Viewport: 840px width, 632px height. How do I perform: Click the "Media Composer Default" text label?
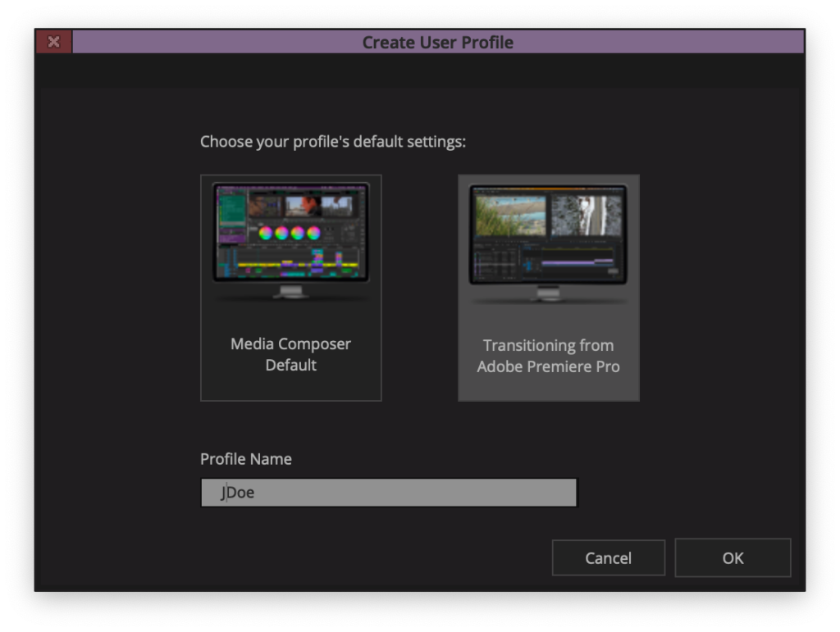point(290,354)
